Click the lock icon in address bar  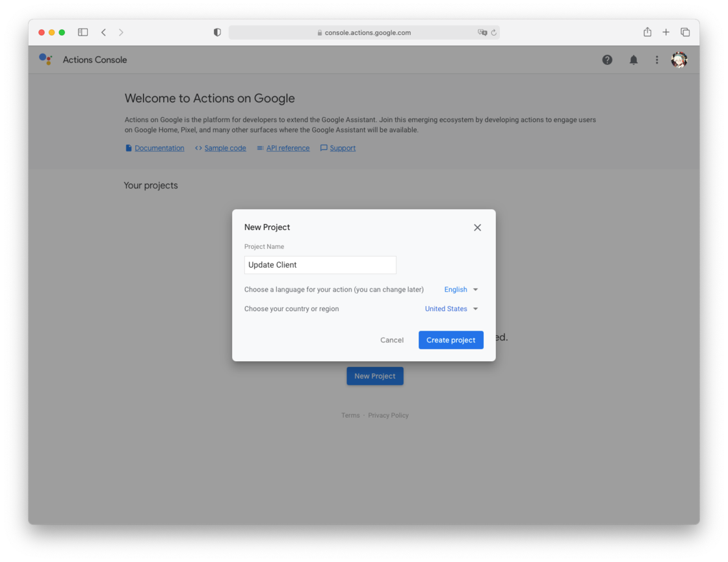[x=319, y=32]
